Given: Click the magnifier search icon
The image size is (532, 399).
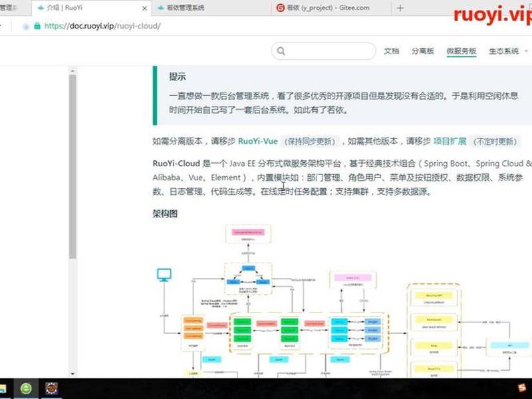Looking at the screenshot, I should tap(281, 51).
